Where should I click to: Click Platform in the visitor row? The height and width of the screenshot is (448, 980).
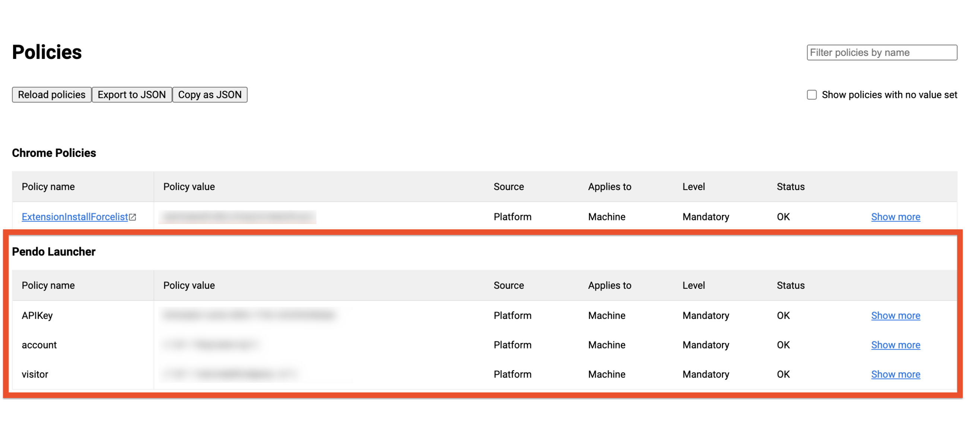tap(512, 374)
